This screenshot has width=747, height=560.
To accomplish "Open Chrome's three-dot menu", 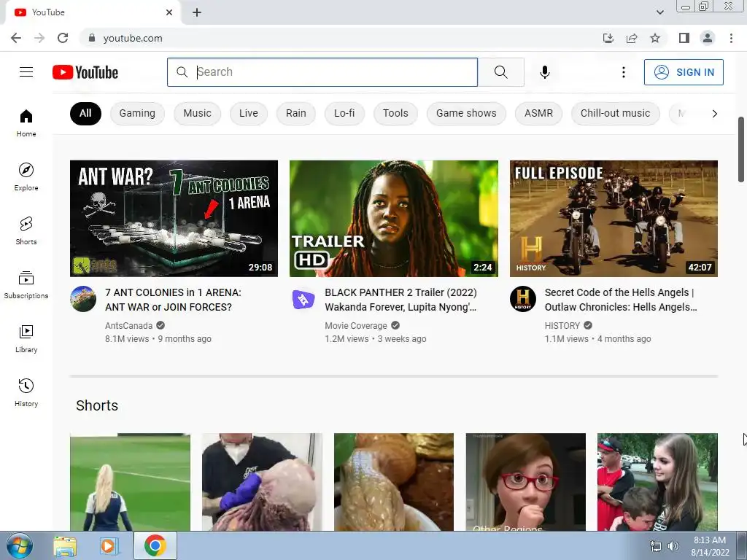I will point(731,38).
